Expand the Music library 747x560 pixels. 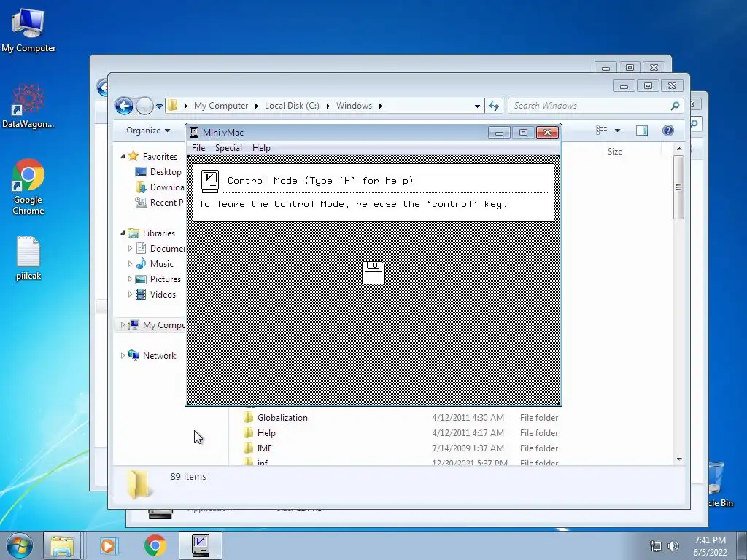130,263
